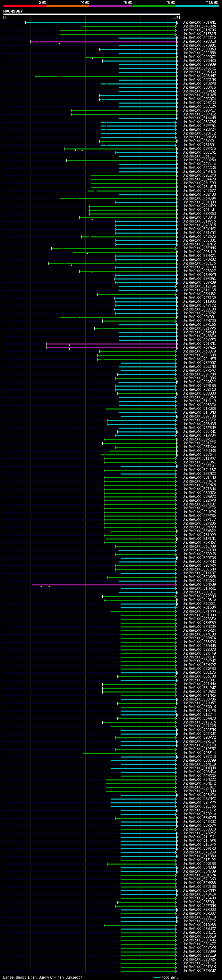The width and height of the screenshot is (222, 980).
Task: Click the hit label UniRef100_Q9RS71
Action: pyautogui.click(x=199, y=439)
